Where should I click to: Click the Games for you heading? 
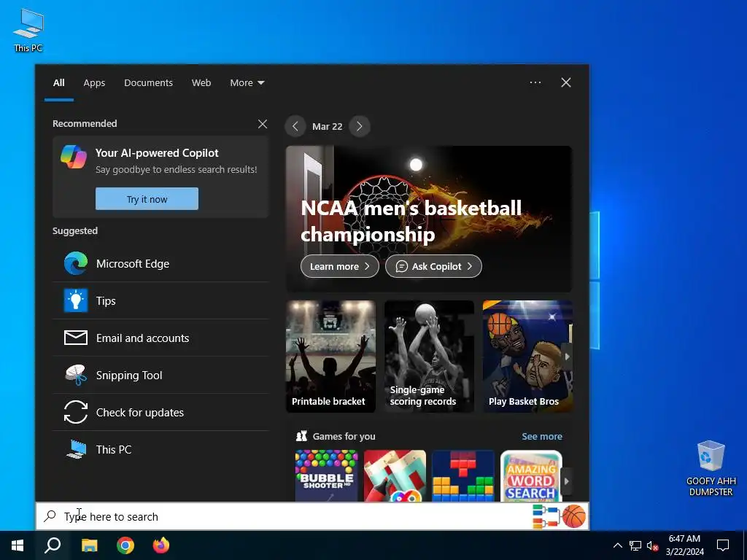pos(344,436)
